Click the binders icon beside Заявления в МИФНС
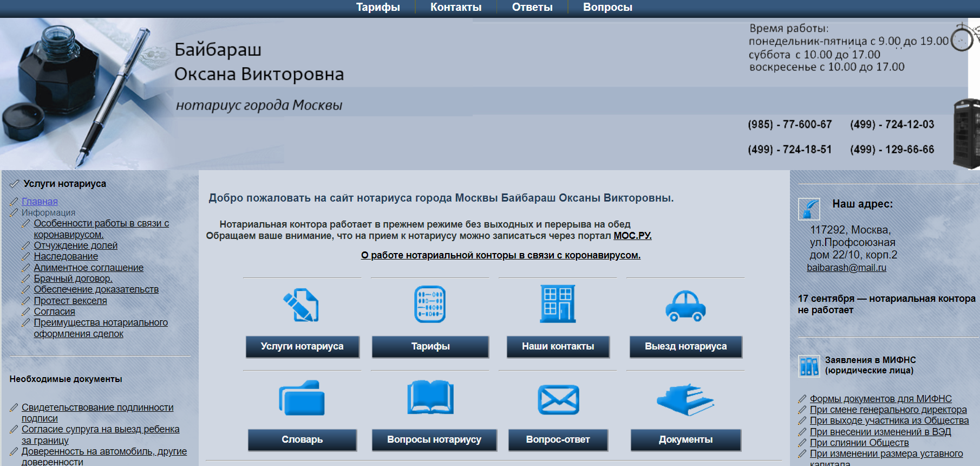 [x=809, y=366]
